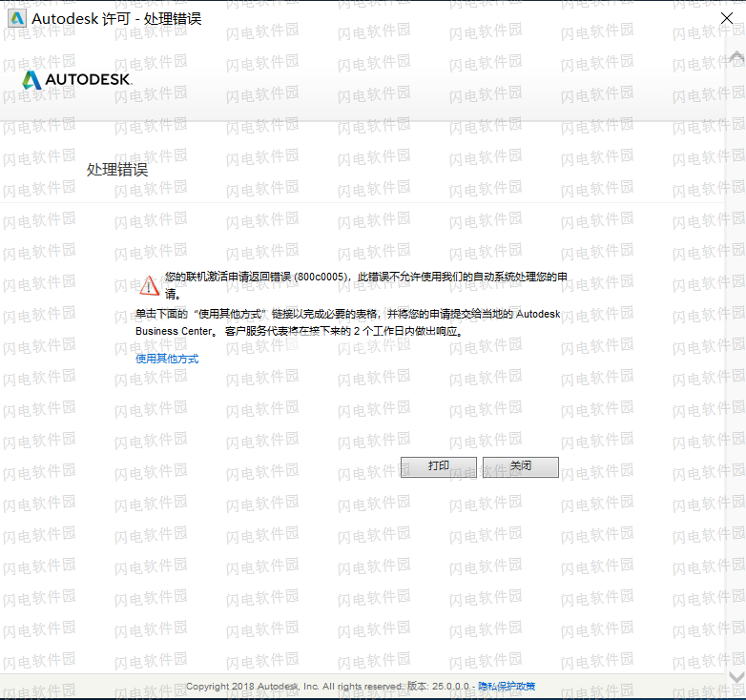Click the Autodesk app icon in title bar
Image resolution: width=746 pixels, height=700 pixels.
16,18
